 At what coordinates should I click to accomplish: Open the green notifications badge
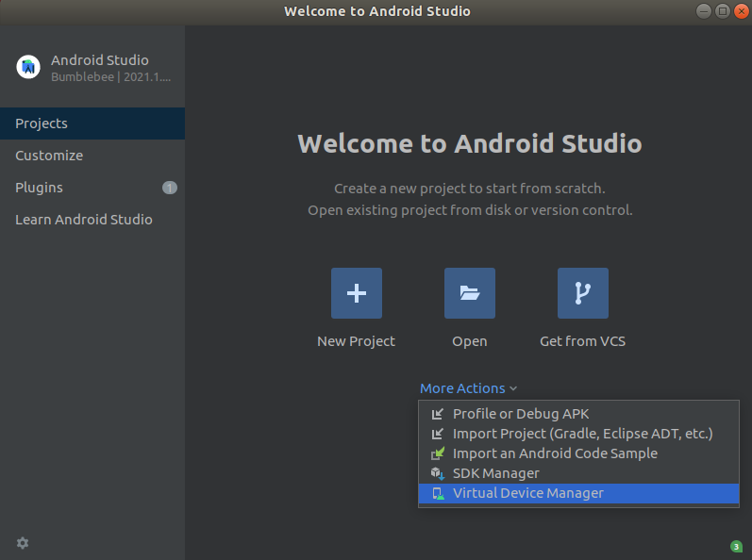click(736, 546)
